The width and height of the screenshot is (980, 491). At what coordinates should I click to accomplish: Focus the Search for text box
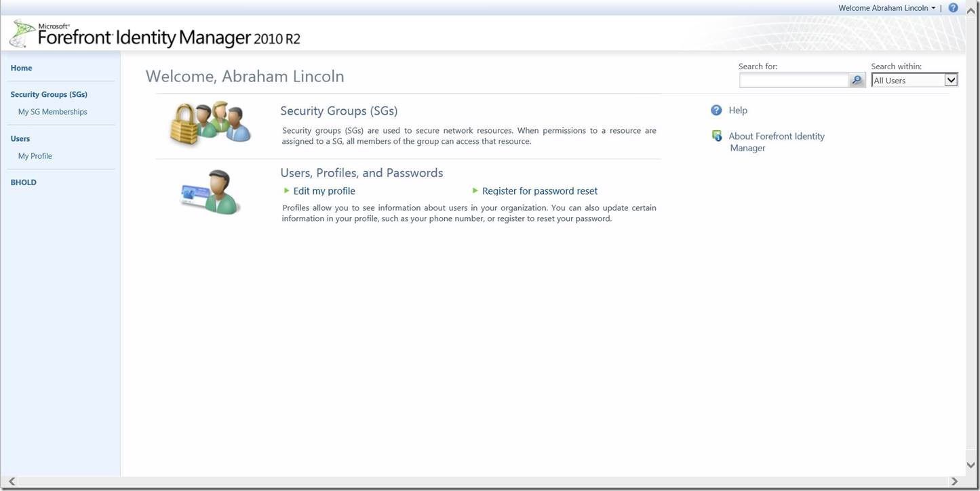coord(794,80)
